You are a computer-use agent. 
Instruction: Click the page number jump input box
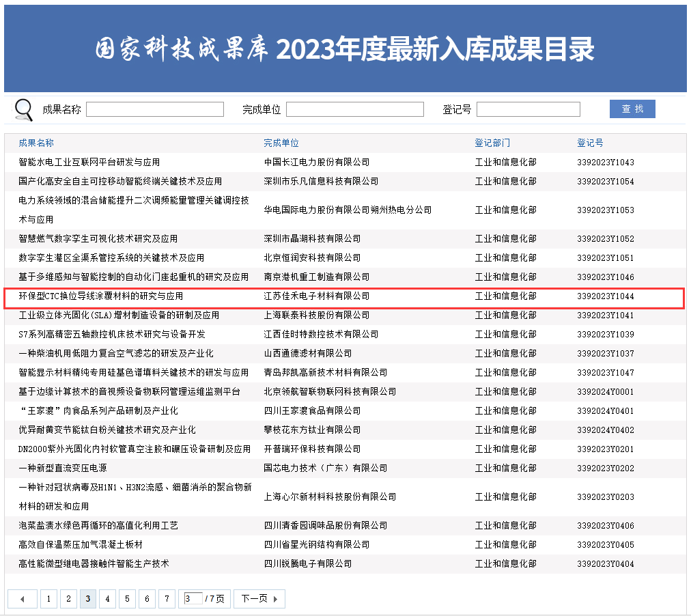[193, 598]
